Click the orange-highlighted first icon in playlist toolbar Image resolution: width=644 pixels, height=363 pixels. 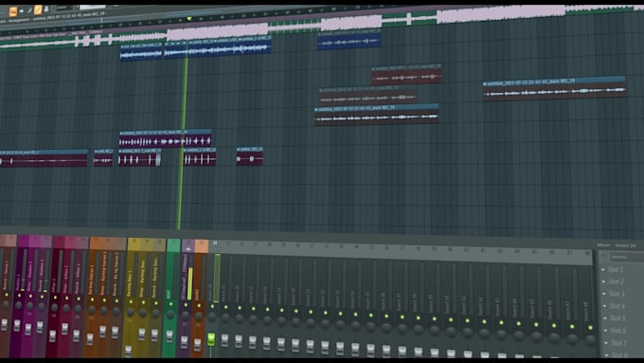pos(12,11)
